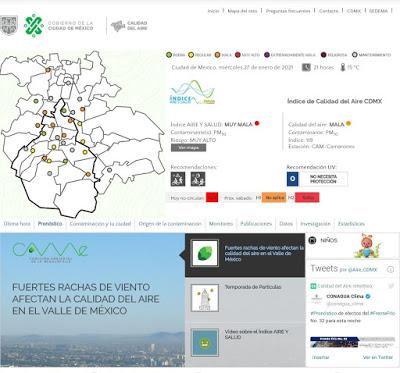Select northernmost orange station marker on map

click(48, 70)
